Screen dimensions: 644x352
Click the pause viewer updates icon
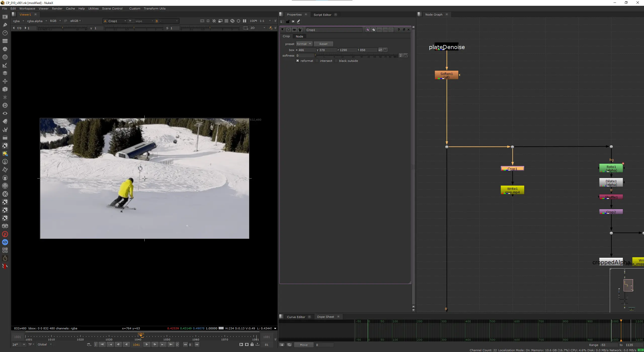coord(244,21)
